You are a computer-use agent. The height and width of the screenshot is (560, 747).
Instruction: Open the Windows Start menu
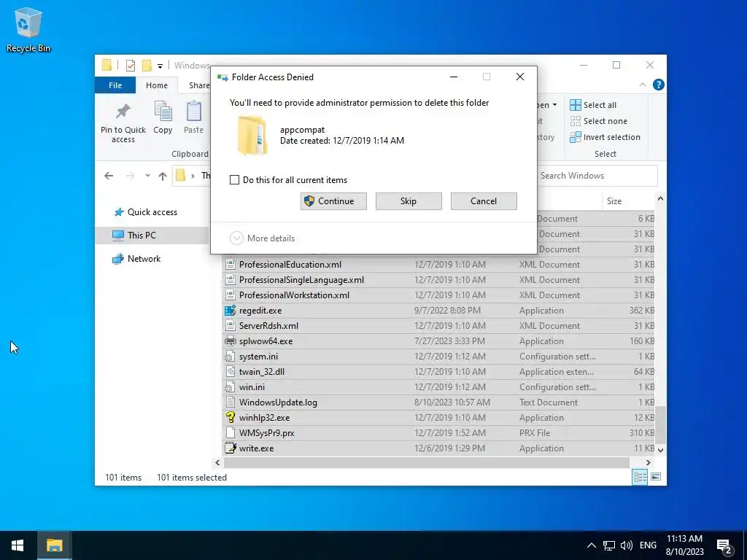tap(18, 545)
